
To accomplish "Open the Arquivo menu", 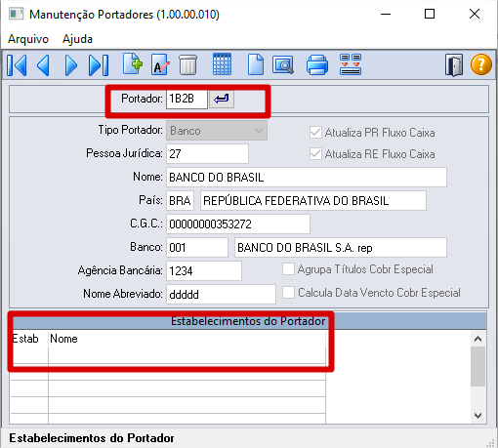I will click(x=28, y=39).
